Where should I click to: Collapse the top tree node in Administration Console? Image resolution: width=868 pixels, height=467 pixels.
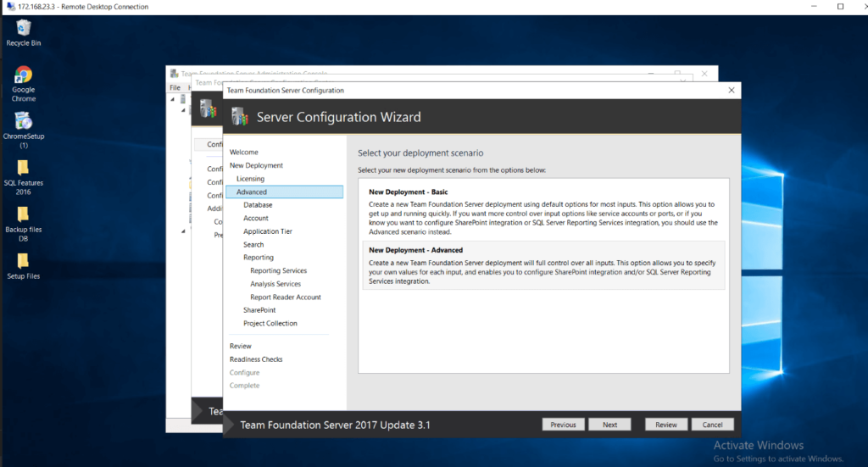(x=173, y=100)
